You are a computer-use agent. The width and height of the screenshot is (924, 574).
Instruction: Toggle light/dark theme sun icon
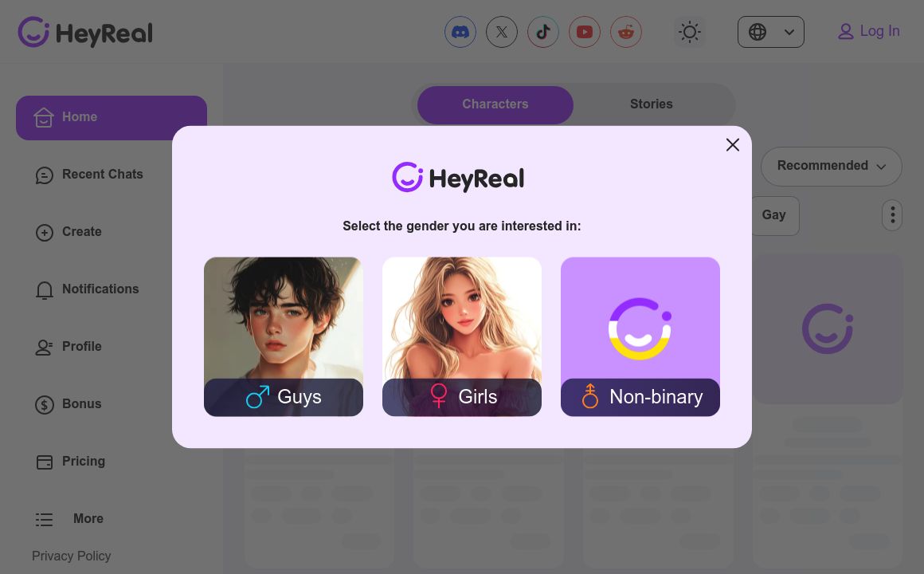[x=689, y=32]
